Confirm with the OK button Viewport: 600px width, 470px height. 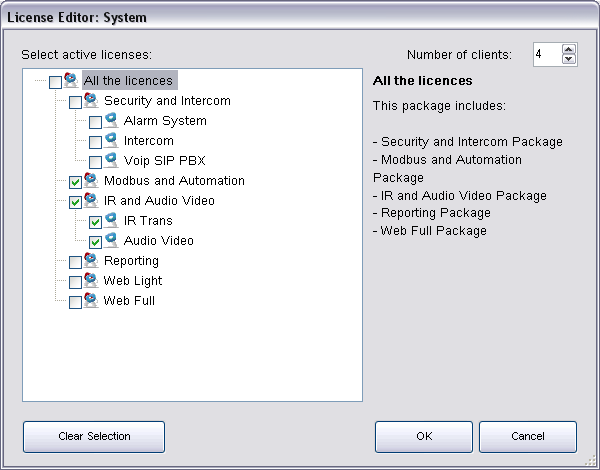coord(424,436)
